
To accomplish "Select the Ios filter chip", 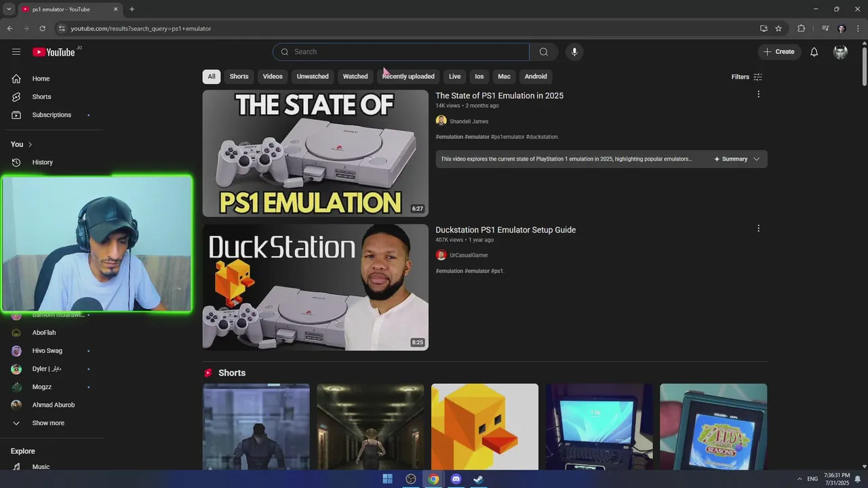I will (479, 77).
